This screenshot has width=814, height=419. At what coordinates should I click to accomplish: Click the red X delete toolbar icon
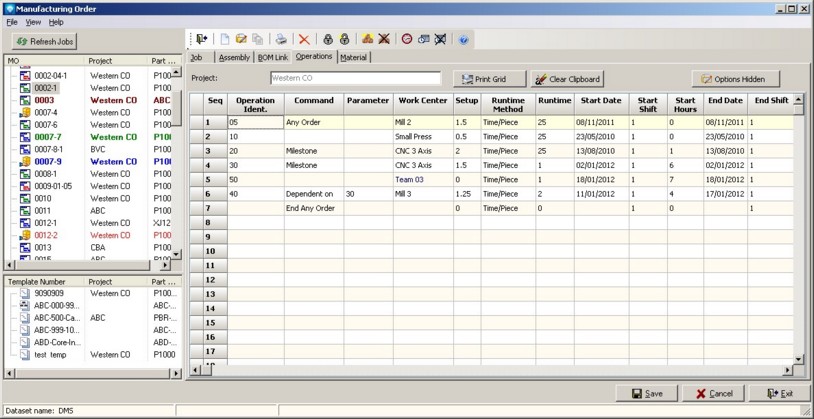point(304,39)
